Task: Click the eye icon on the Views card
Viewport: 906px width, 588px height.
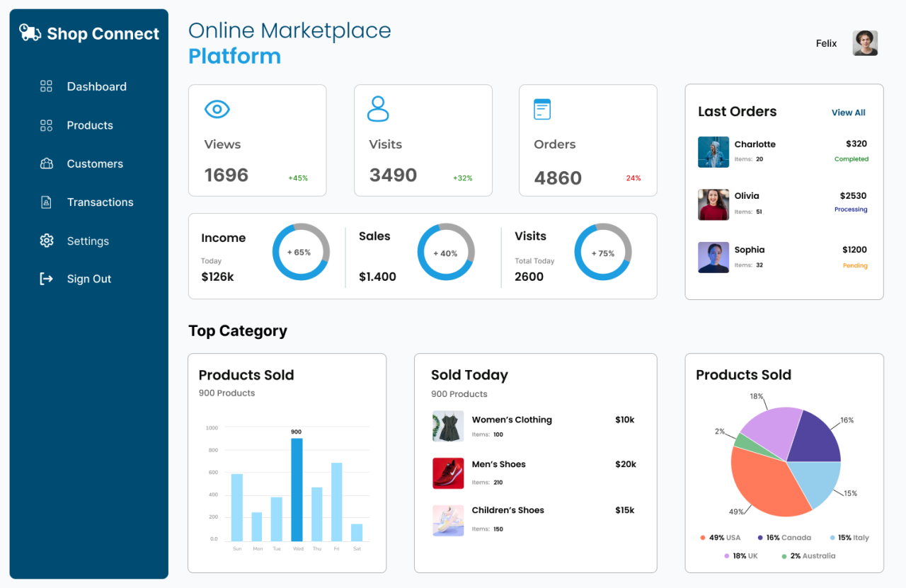Action: click(x=217, y=108)
